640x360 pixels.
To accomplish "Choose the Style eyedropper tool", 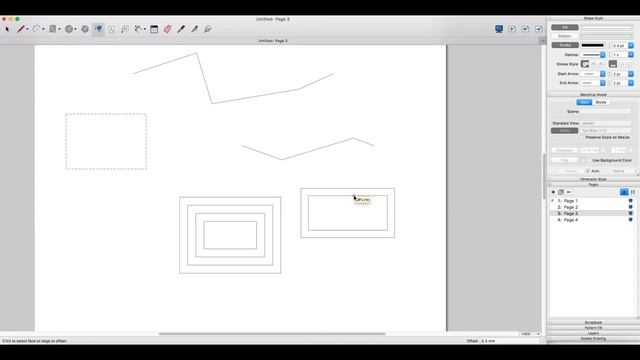I will coord(181,29).
